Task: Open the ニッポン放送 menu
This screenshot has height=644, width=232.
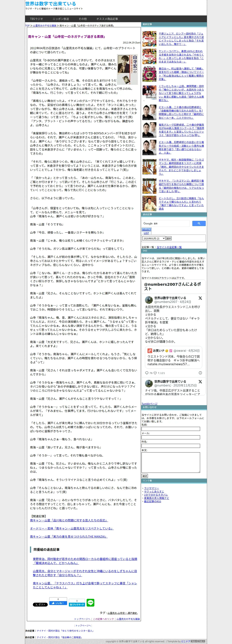Action: click(61, 19)
